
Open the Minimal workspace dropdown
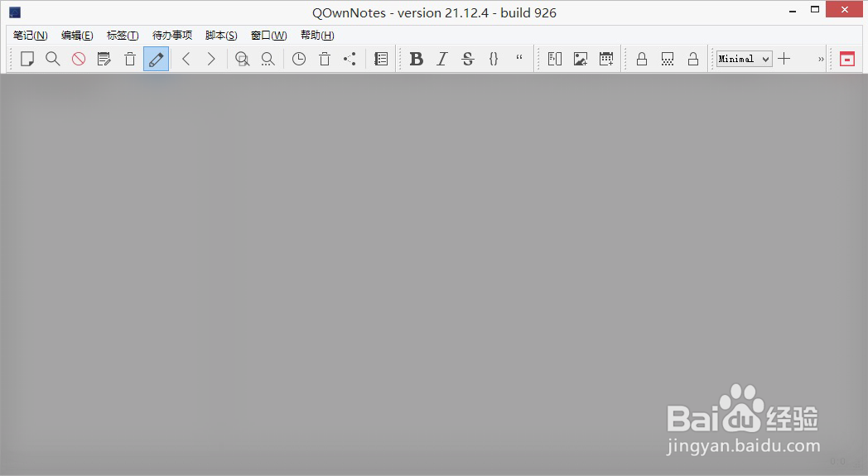[744, 59]
